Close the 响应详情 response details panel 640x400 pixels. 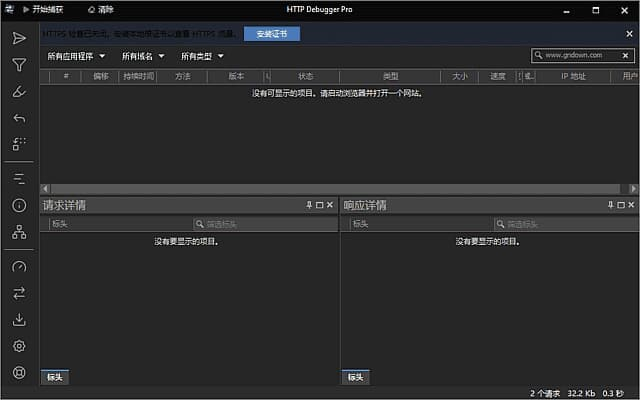(x=631, y=205)
